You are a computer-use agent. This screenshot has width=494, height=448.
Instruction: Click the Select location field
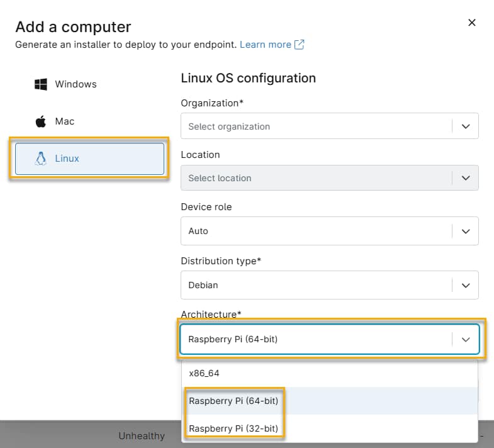pyautogui.click(x=315, y=178)
